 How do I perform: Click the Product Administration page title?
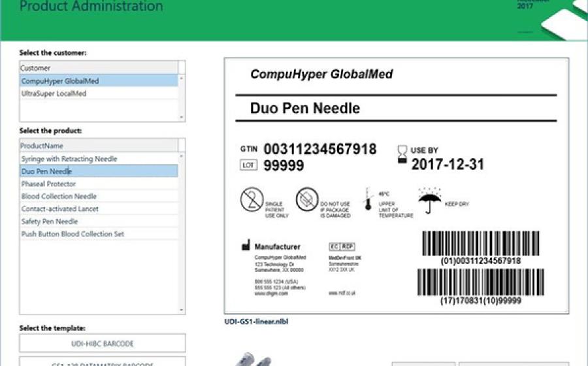click(91, 6)
